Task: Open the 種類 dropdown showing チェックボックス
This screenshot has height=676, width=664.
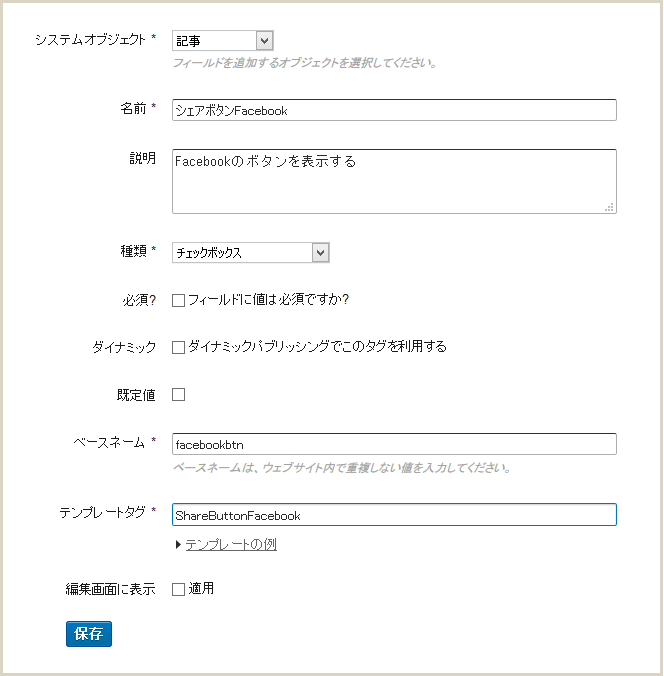Action: [251, 252]
